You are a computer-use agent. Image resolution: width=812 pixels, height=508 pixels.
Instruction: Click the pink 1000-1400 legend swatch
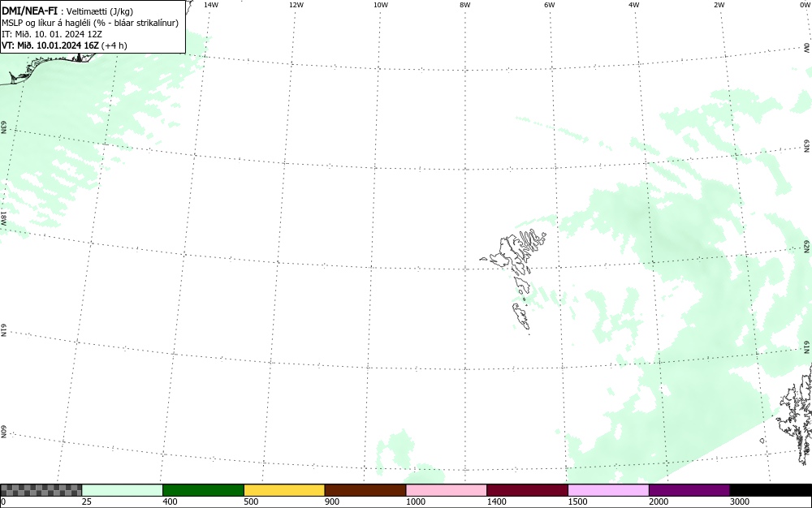point(447,490)
